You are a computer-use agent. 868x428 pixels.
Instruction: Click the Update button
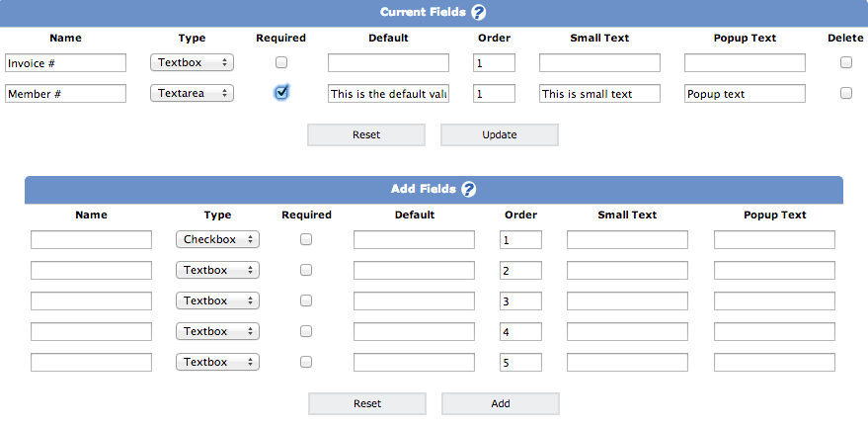[500, 134]
